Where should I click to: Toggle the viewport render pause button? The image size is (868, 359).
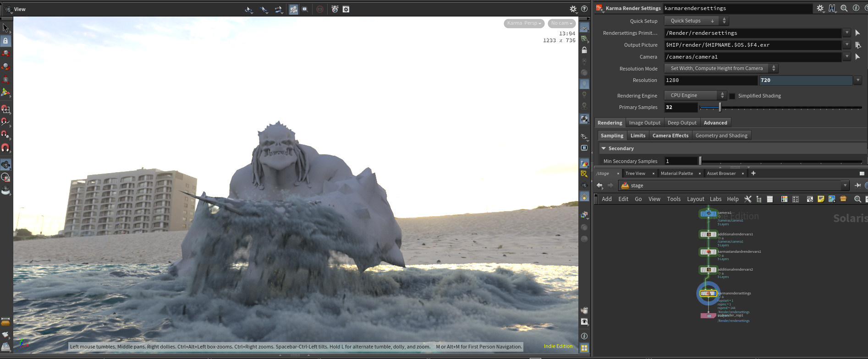(584, 148)
